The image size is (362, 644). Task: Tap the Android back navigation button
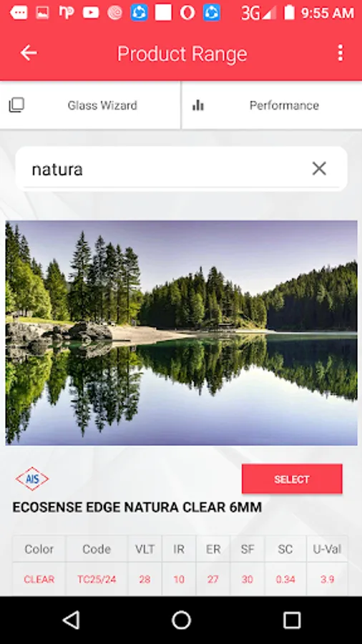point(71,620)
